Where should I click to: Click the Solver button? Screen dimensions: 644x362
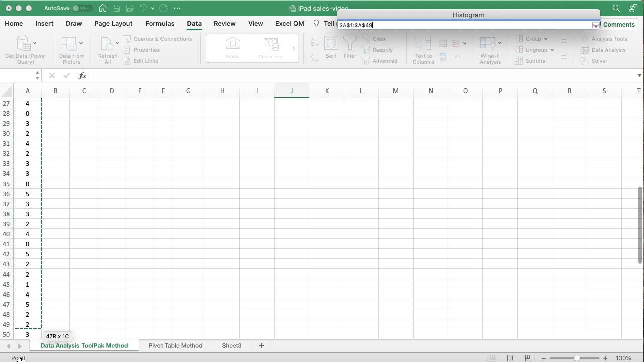(594, 61)
